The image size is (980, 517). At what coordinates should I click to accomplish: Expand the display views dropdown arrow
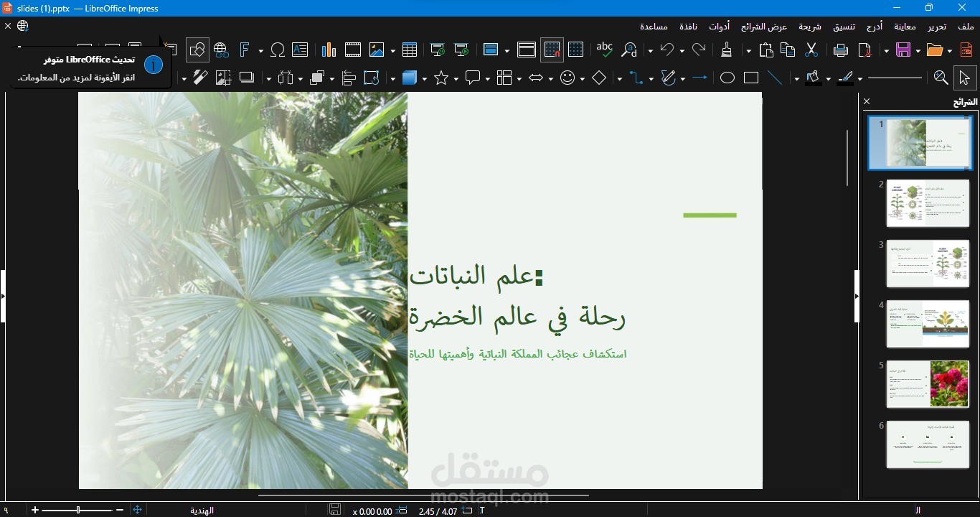[x=506, y=50]
